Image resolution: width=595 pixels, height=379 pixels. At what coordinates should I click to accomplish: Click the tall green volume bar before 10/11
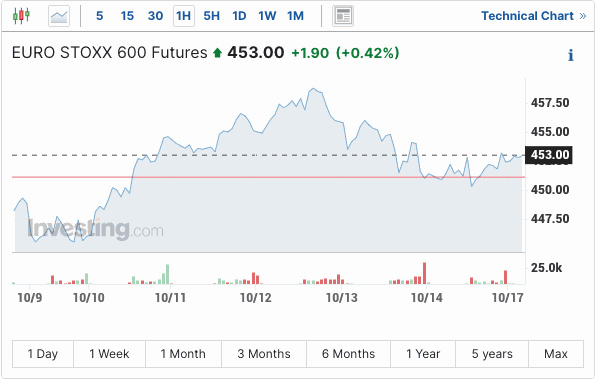tap(167, 274)
